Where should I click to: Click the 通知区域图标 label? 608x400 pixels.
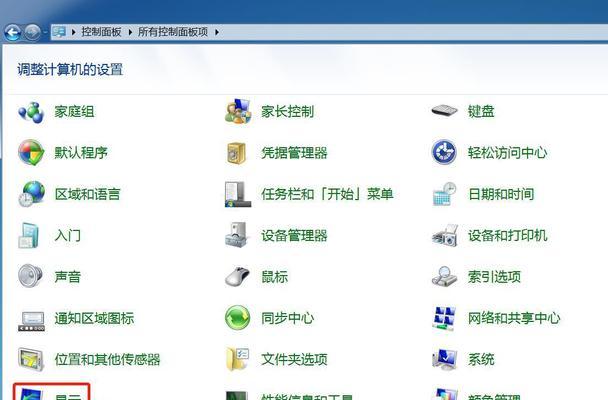pos(94,318)
